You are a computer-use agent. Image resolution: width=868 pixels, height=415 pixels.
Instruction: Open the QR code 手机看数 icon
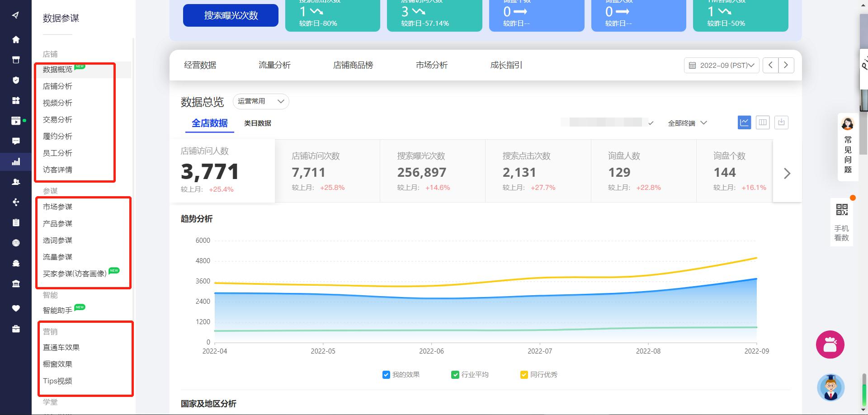pyautogui.click(x=842, y=210)
